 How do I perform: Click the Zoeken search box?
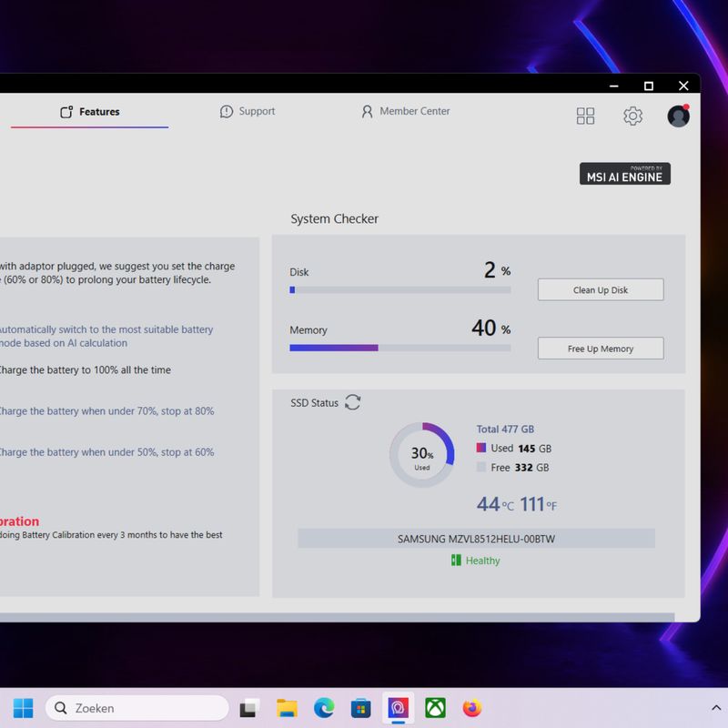(136, 708)
